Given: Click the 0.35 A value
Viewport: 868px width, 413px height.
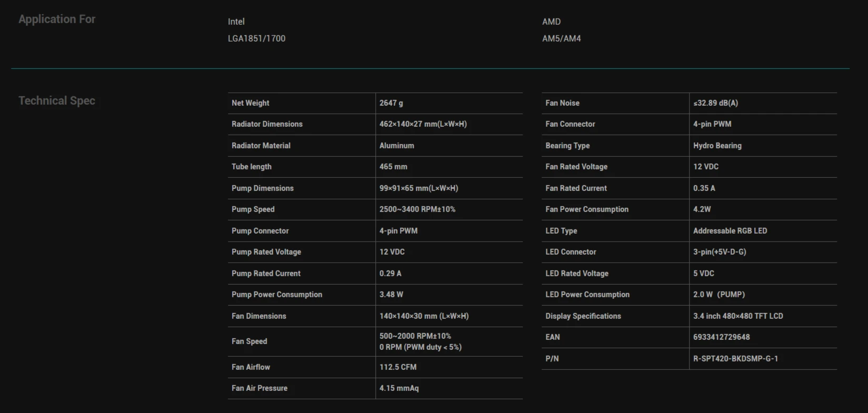Looking at the screenshot, I should coord(704,188).
